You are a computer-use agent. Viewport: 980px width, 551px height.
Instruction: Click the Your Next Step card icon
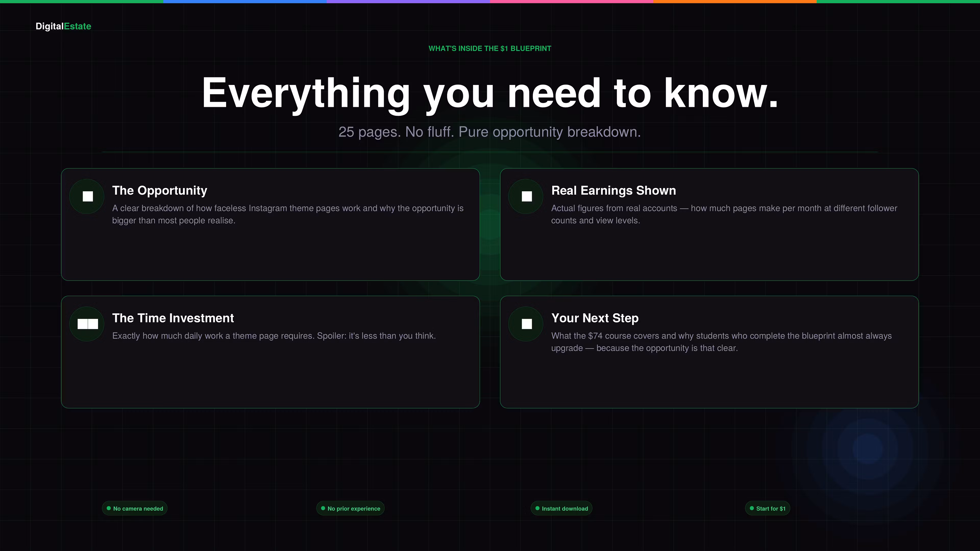point(526,324)
